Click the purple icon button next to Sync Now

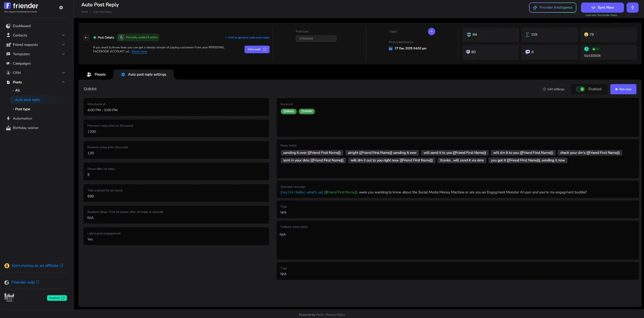click(x=632, y=8)
